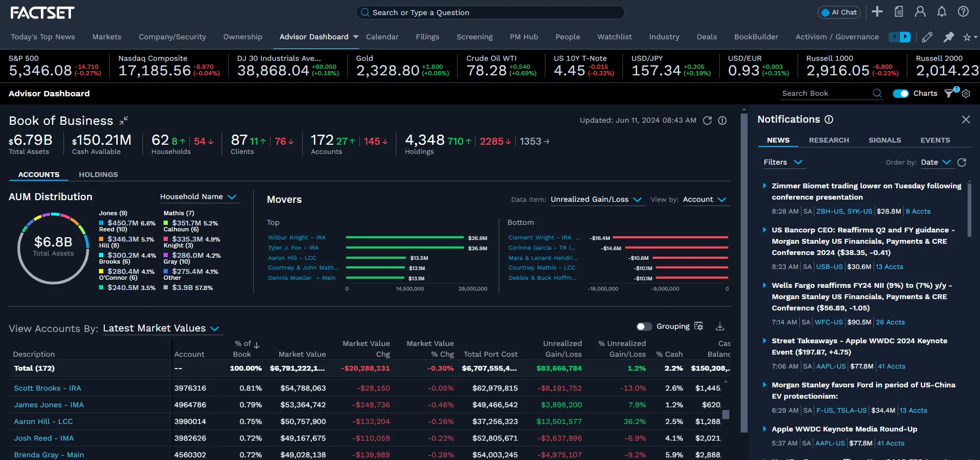Collapse the Book of Business panel

(124, 121)
